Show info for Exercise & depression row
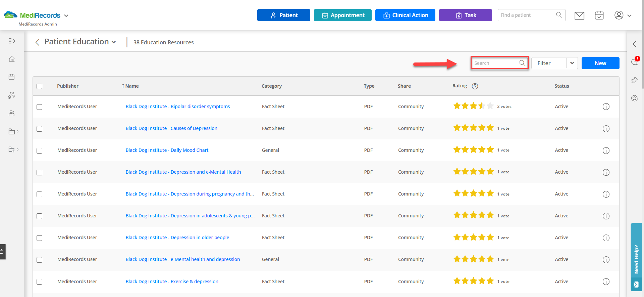Viewport: 644px width, 297px height. pyautogui.click(x=606, y=282)
